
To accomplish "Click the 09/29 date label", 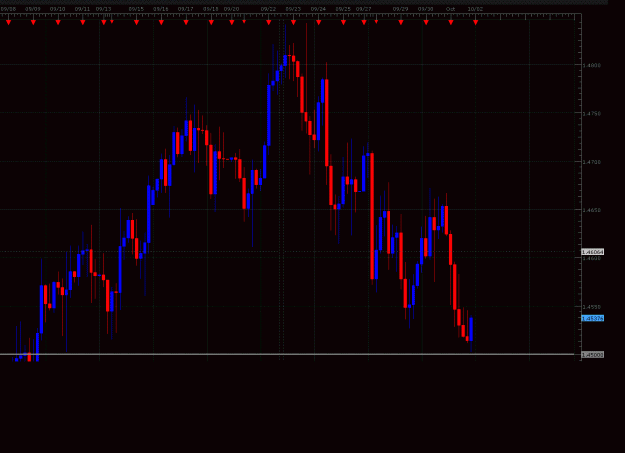I will [400, 9].
